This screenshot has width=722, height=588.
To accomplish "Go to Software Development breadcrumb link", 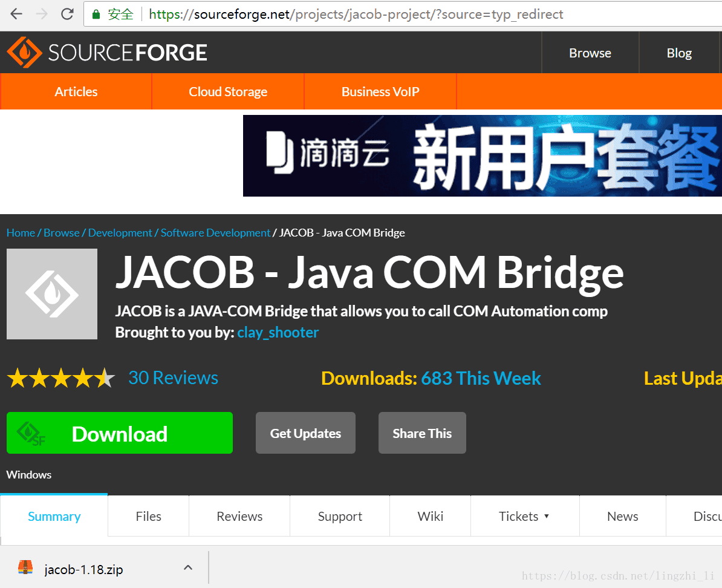I will [215, 233].
